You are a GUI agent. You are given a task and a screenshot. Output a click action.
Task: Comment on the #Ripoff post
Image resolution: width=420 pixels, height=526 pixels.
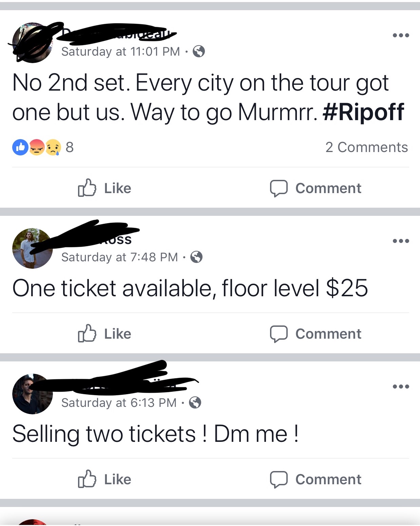[x=316, y=188]
